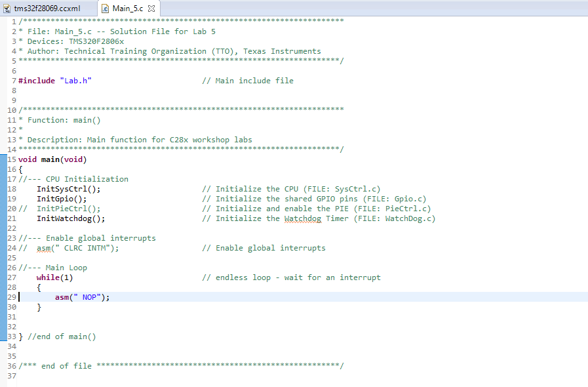Click the InitSysCtrl(); function call
The image size is (588, 387).
click(69, 189)
